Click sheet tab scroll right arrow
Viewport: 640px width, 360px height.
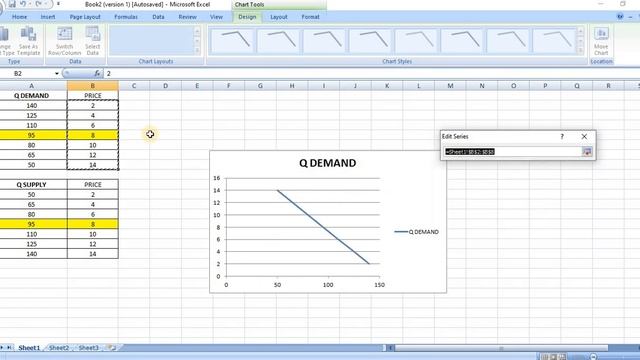click(2, 348)
